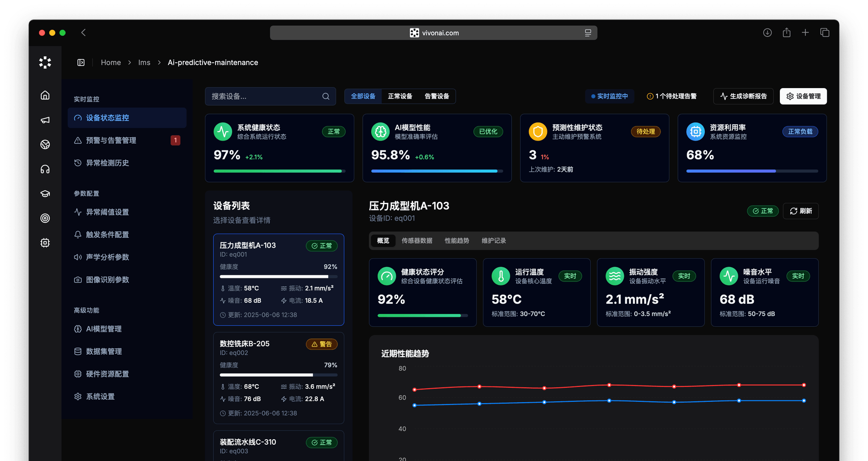Switch to the 维护记录 tab

click(x=494, y=240)
